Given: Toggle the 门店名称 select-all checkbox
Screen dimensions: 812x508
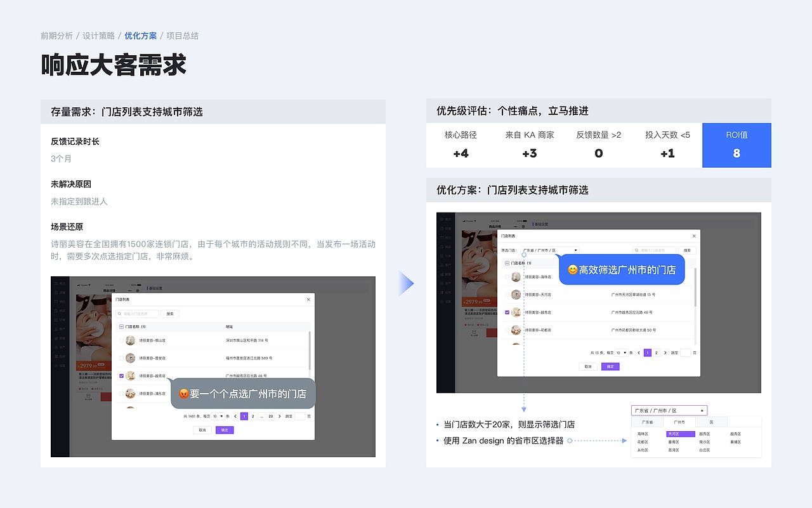Looking at the screenshot, I should click(x=507, y=263).
